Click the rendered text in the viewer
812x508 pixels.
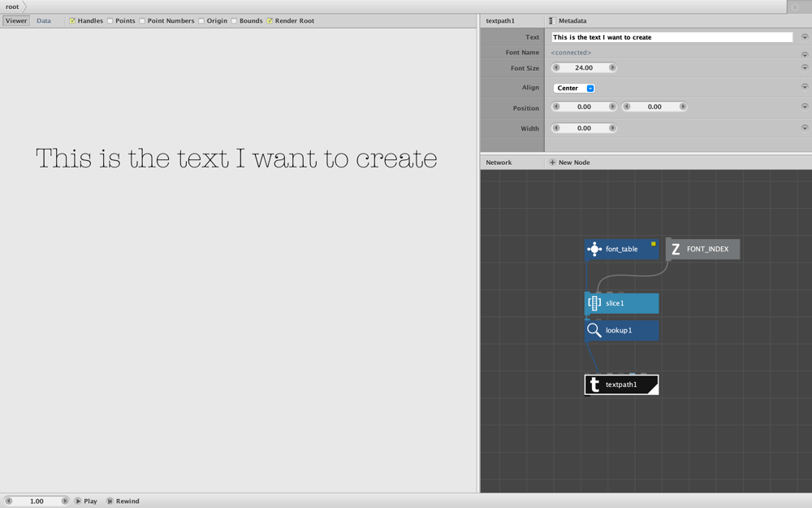[x=236, y=158]
